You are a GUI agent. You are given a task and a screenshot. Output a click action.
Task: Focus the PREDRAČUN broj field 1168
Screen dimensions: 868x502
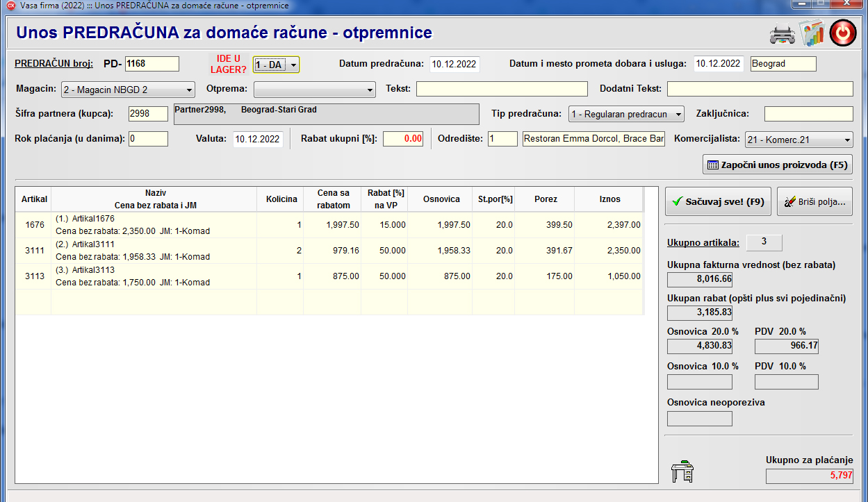152,64
